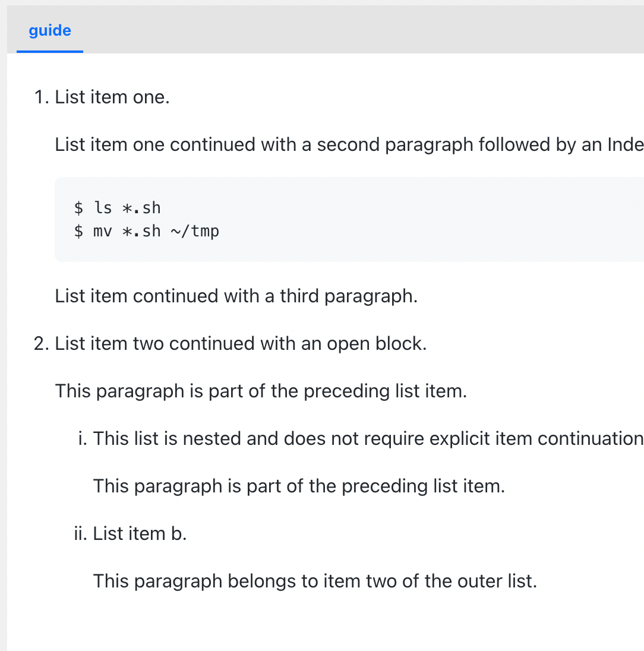
Task: Click the 'belongs to item two of the outer list' paragraph
Action: pyautogui.click(x=315, y=581)
